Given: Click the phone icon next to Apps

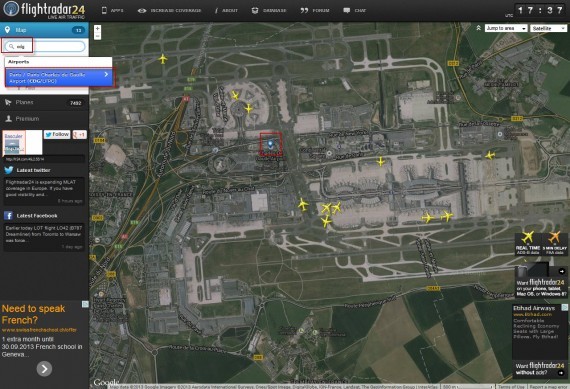Looking at the screenshot, I should (x=104, y=11).
